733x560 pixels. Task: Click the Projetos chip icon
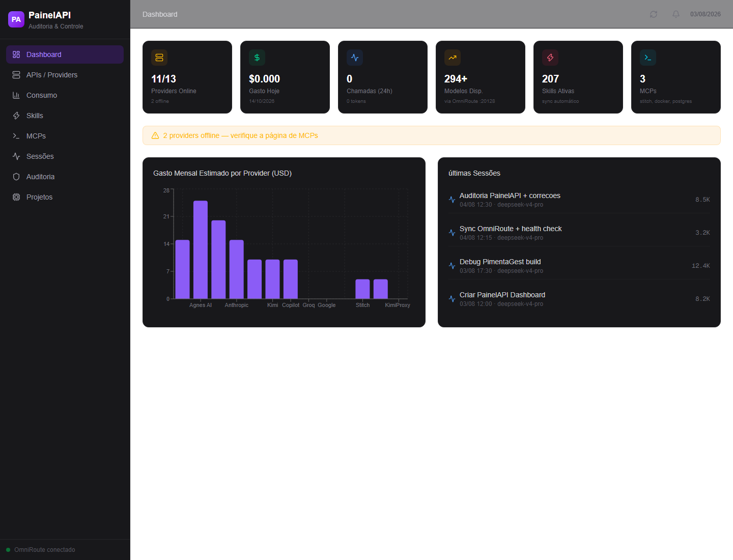click(x=16, y=197)
